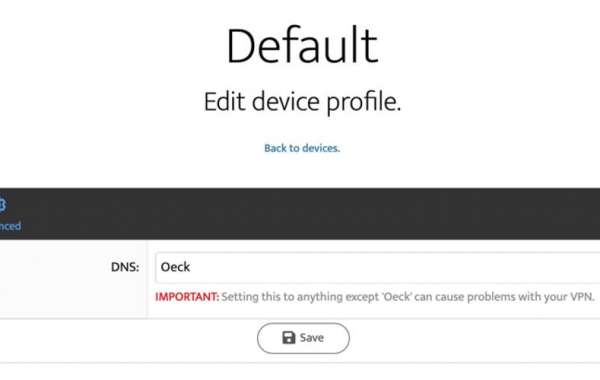Click the word 'VPN' in the warning note
600x380 pixels.
[582, 297]
